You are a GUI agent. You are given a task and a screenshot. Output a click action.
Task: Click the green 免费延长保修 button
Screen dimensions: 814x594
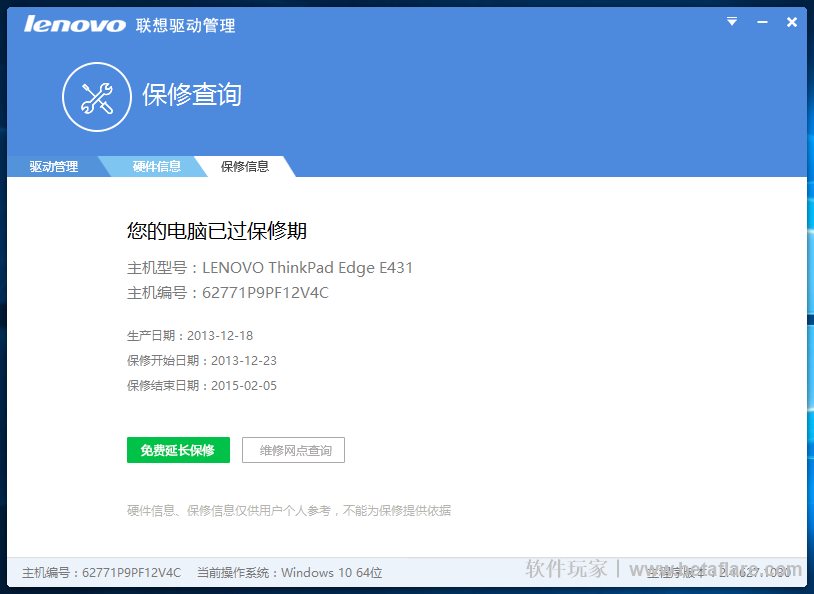tap(178, 450)
